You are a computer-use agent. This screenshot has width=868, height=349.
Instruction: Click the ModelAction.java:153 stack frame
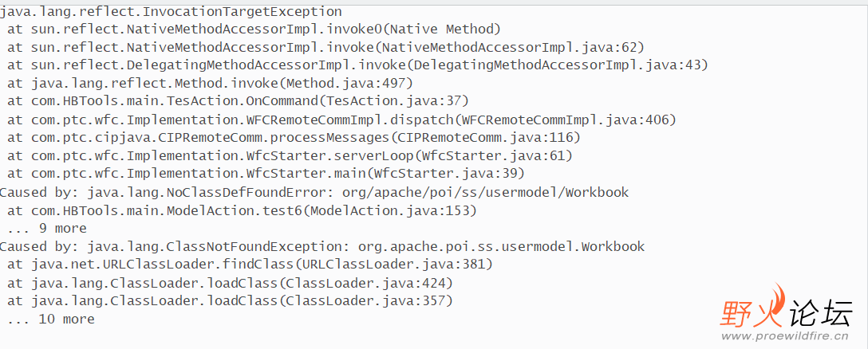[242, 210]
